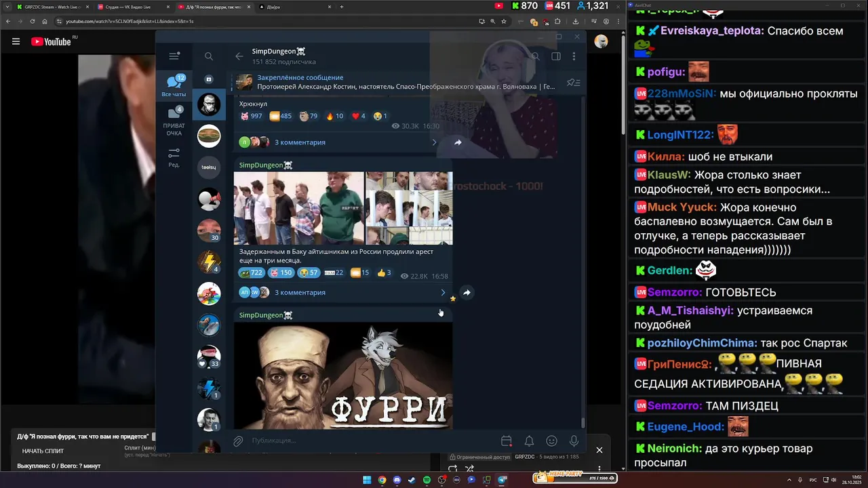Viewport: 868px width, 488px height.
Task: Click pig reaction with count 150
Action: tap(281, 272)
